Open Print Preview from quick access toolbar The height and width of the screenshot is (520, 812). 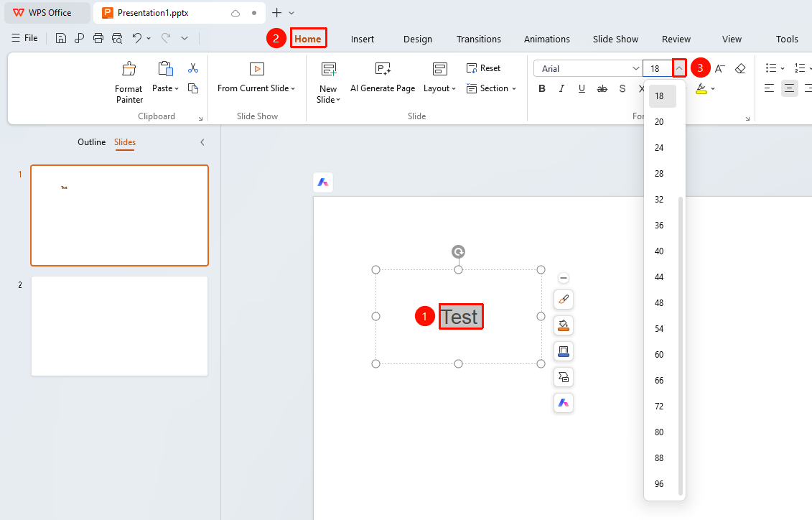tap(118, 38)
